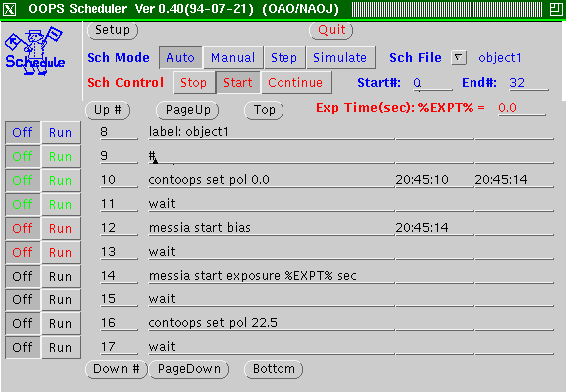Screen dimensions: 566x392
Task: Click line number 12 field
Action: [119, 228]
